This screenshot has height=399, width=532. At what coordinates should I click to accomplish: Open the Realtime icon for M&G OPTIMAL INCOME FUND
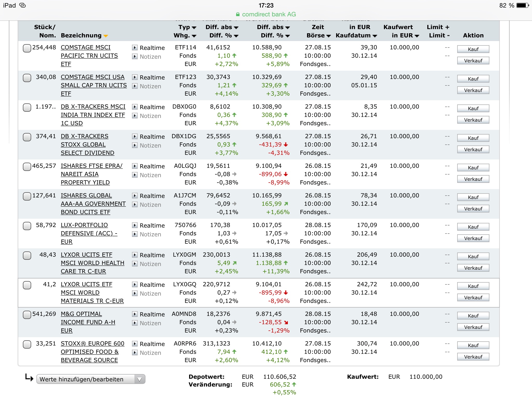[x=135, y=314]
